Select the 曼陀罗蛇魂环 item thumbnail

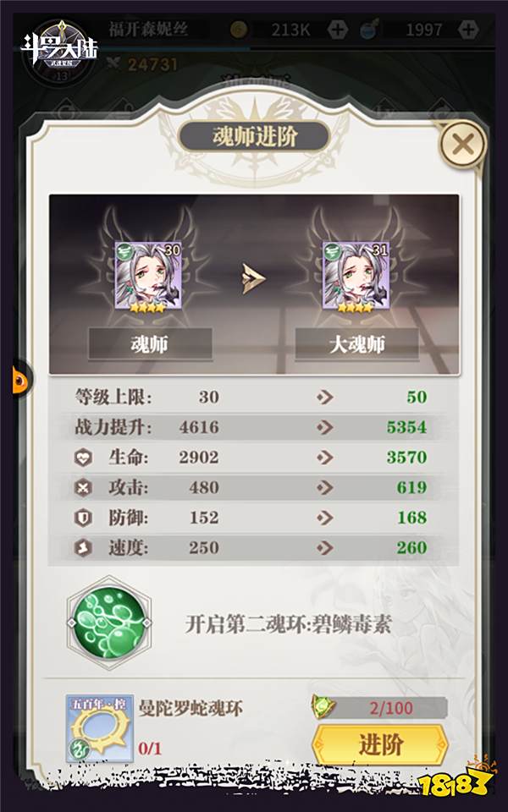coord(100,728)
